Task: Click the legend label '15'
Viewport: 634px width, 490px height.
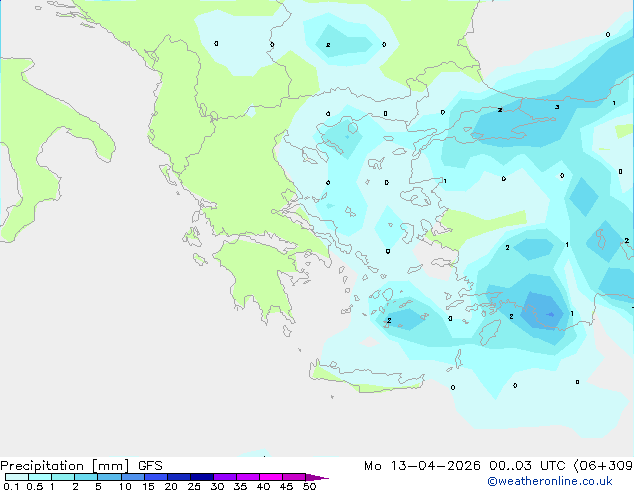Action: pos(148,486)
